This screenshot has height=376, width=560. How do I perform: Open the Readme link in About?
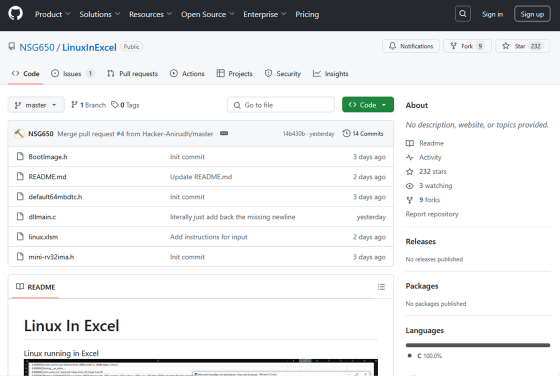[x=425, y=143]
